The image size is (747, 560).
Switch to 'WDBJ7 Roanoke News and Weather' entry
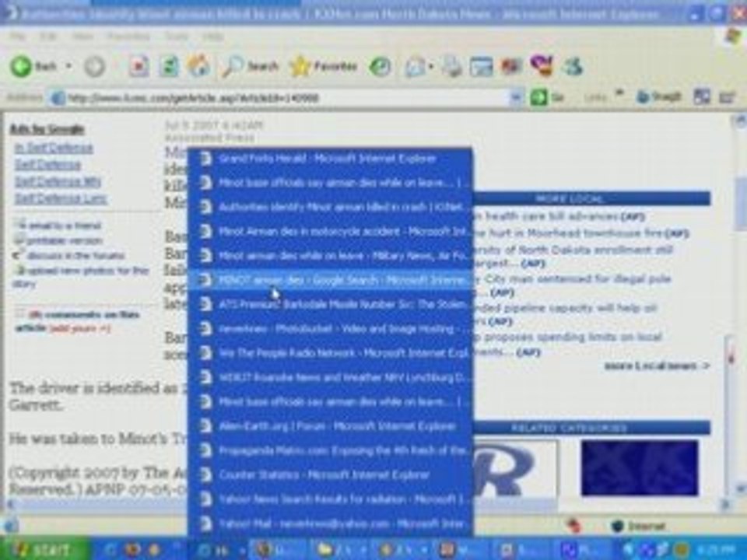[330, 377]
